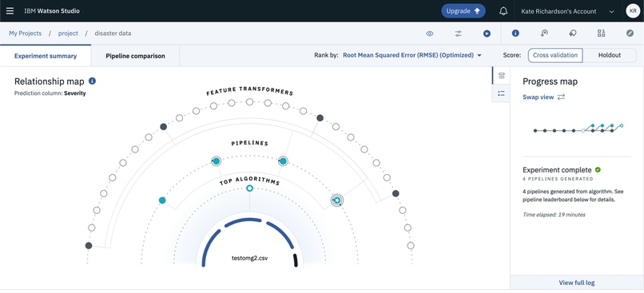Open experiment settings sliders icon
Image resolution: width=644 pixels, height=293 pixels.
[459, 34]
